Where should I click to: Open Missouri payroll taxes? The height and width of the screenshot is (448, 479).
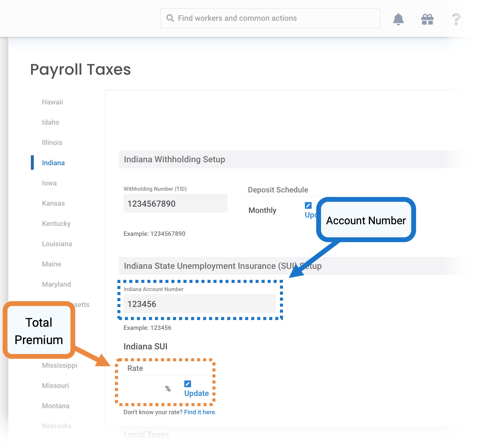pyautogui.click(x=55, y=386)
